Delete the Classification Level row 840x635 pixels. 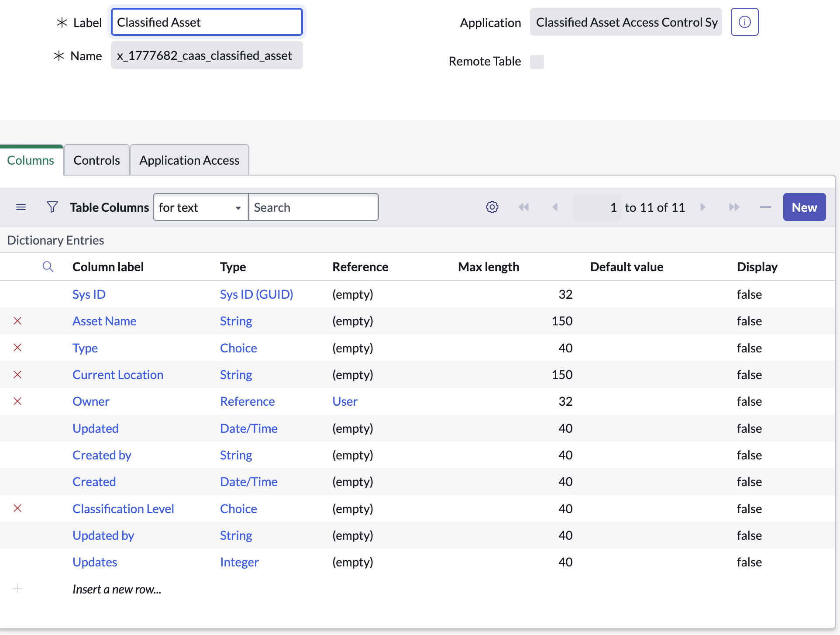17,508
